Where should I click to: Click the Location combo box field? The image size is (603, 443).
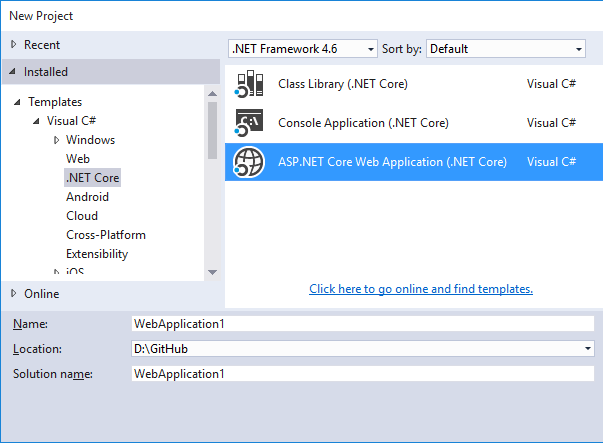pyautogui.click(x=363, y=349)
